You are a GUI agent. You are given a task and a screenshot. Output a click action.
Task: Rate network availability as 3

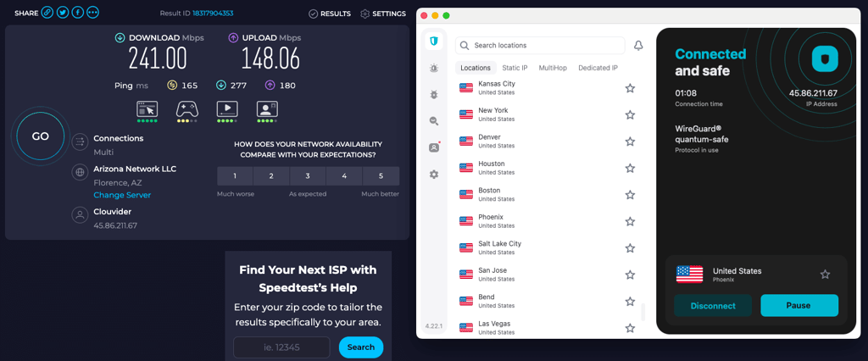click(x=308, y=176)
